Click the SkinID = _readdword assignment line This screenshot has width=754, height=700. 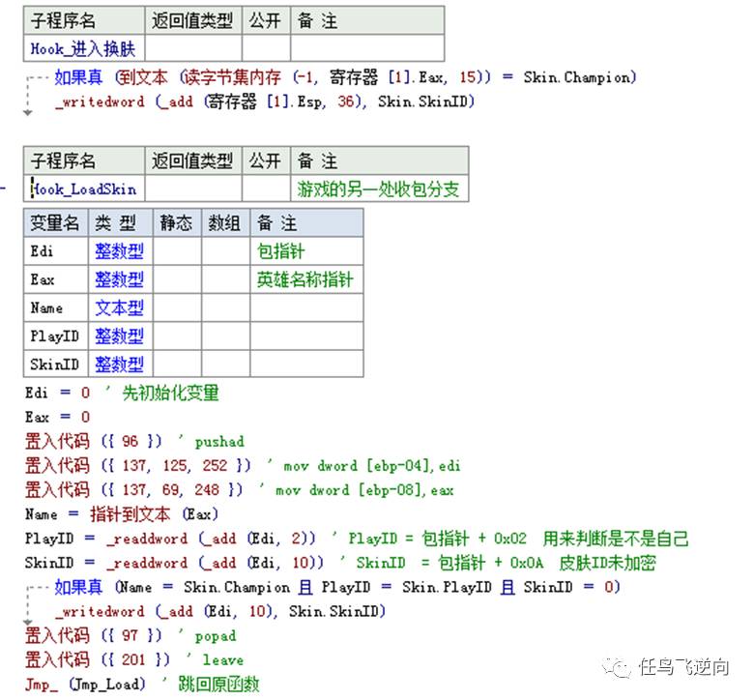[x=175, y=563]
